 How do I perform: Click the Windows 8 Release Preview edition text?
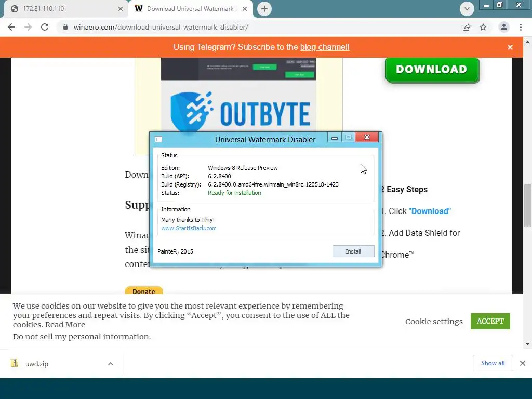coord(243,168)
